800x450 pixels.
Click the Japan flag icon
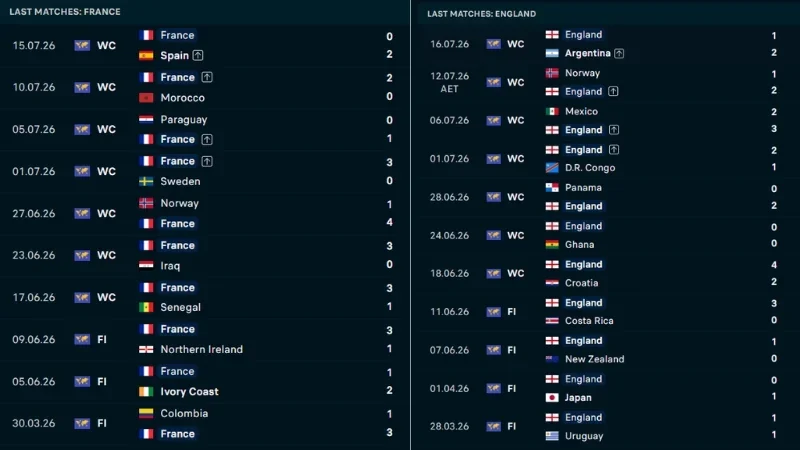click(552, 397)
